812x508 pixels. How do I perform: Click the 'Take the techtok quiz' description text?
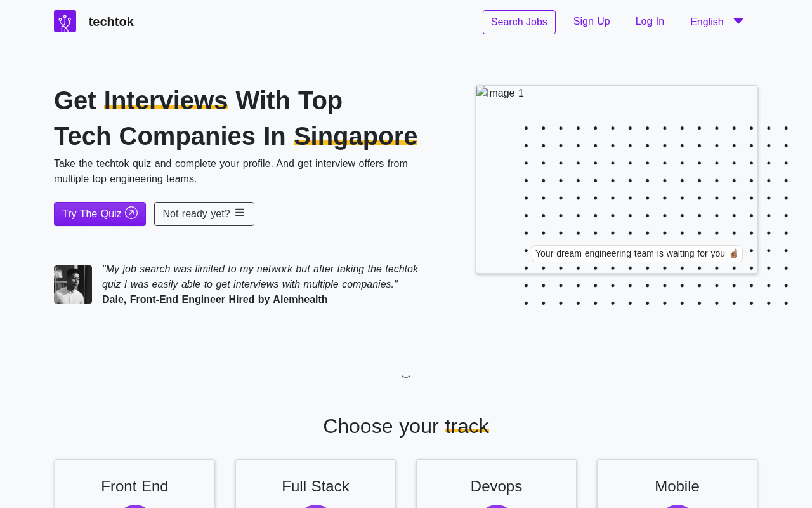pyautogui.click(x=231, y=171)
